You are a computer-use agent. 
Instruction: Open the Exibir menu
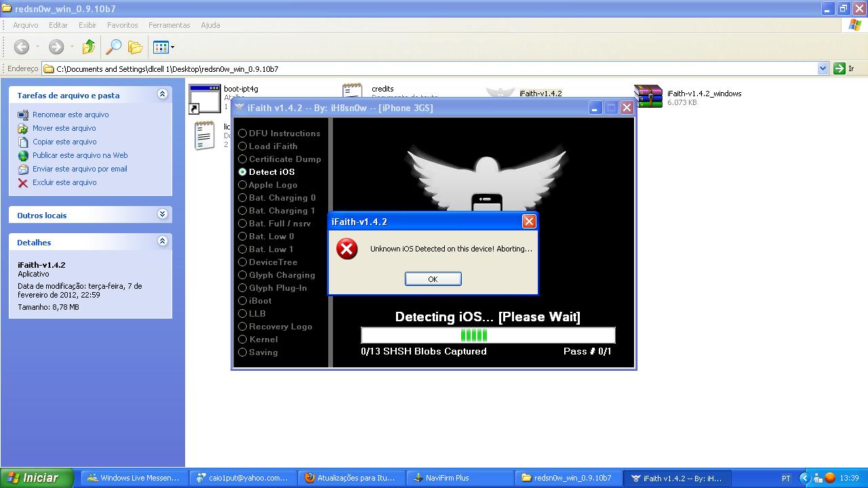point(87,25)
